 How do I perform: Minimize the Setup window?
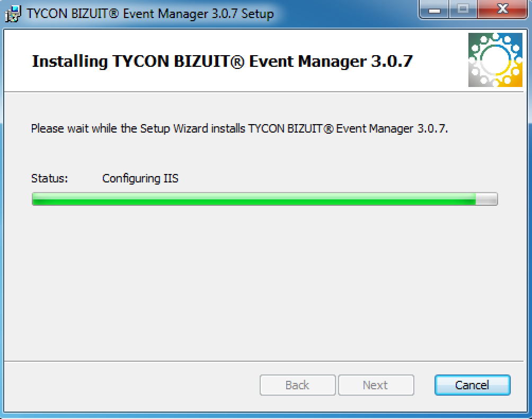tap(435, 10)
